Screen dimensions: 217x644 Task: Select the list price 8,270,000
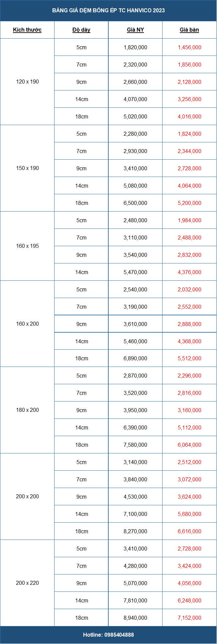click(x=135, y=532)
